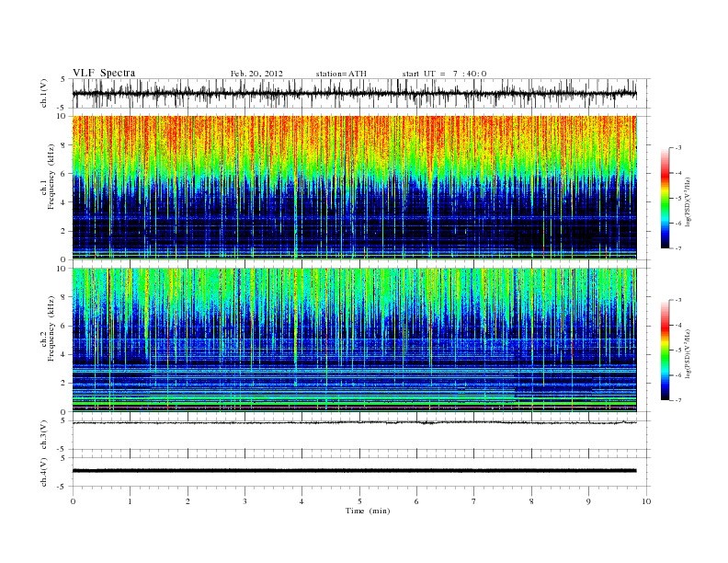Click the "8" minute tick label on time axis
This screenshot has height=563, width=728.
[x=531, y=501]
